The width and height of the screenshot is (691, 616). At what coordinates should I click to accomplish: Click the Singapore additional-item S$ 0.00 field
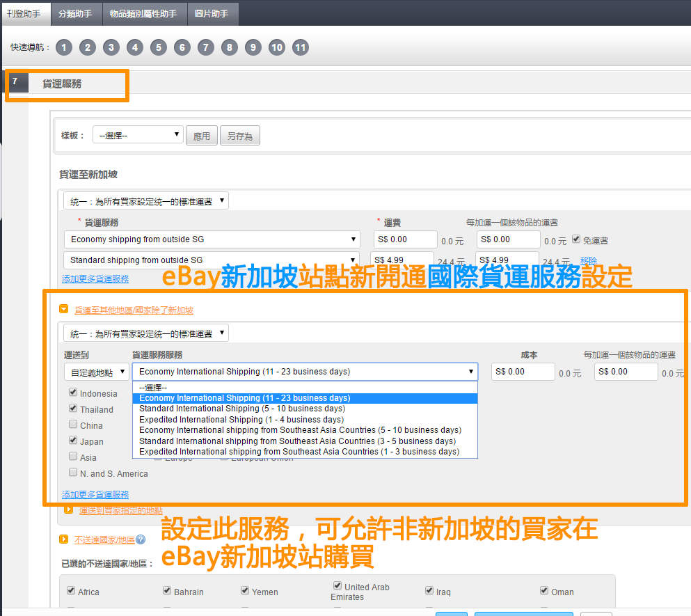(x=509, y=239)
